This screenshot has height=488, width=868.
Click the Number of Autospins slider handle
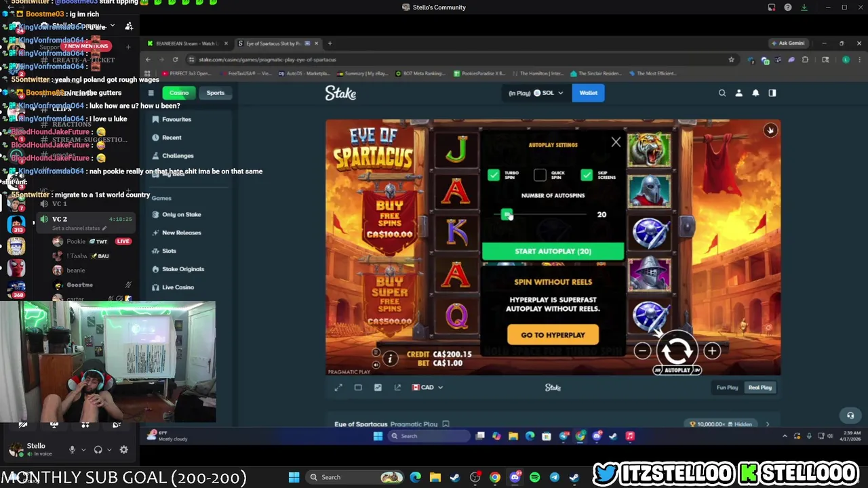(506, 214)
